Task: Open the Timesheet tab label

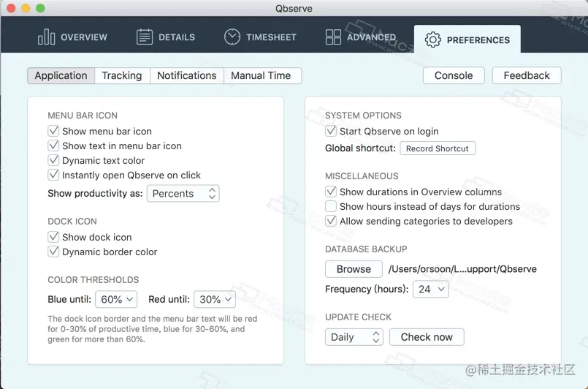Action: (x=271, y=37)
